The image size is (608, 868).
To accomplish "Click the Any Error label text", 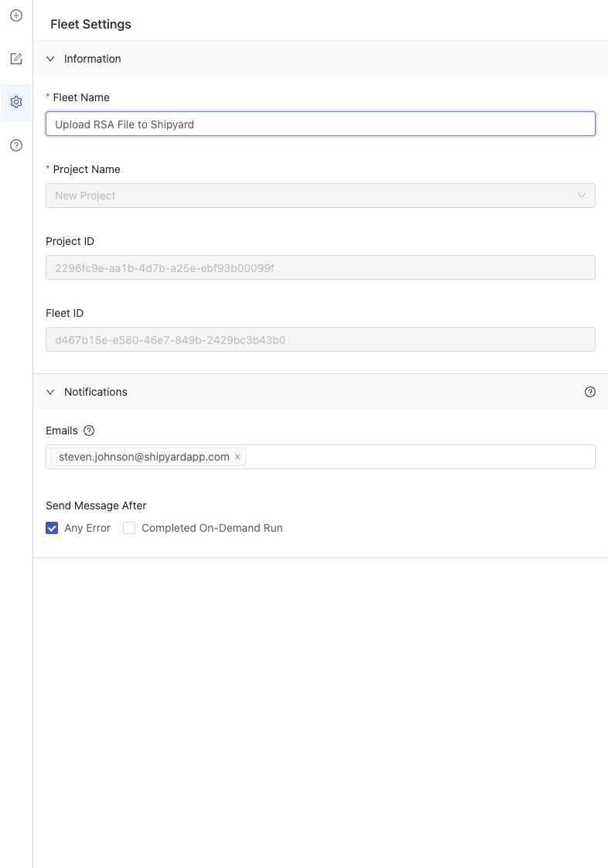I will click(x=87, y=528).
